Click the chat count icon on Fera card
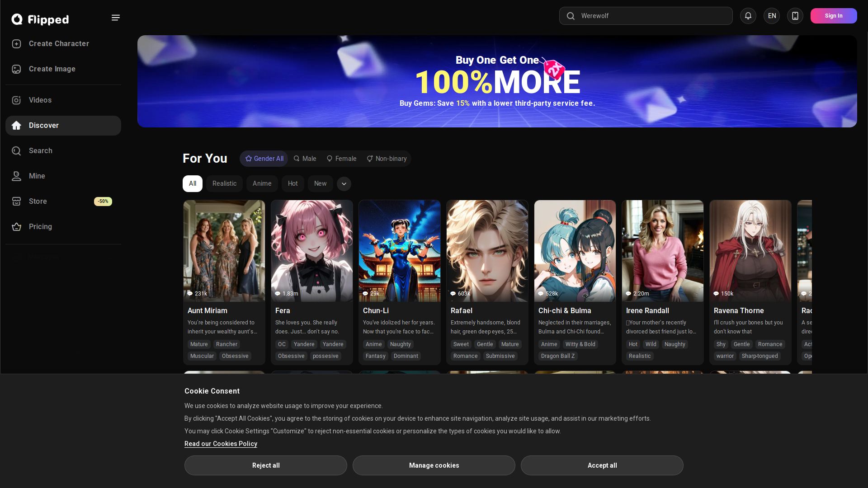Screen dimensions: 868x488 click(x=278, y=294)
